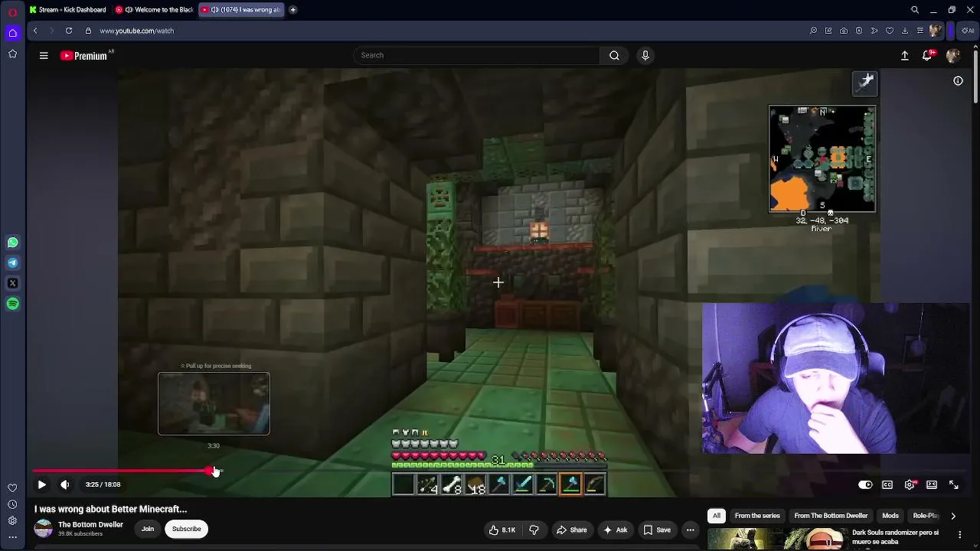980x551 pixels.
Task: Select the All filter chip
Action: pos(717,516)
